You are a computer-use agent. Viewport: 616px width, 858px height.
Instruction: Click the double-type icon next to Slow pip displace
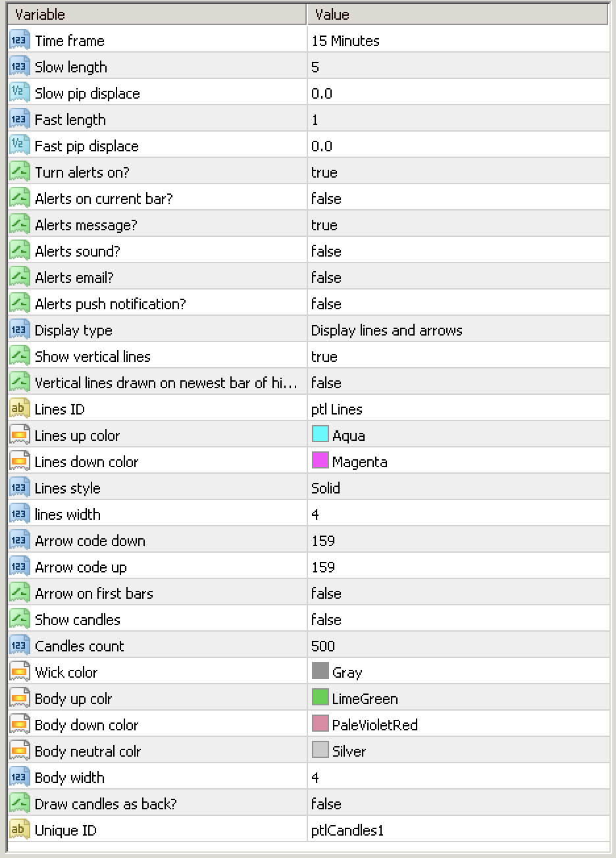tap(19, 93)
